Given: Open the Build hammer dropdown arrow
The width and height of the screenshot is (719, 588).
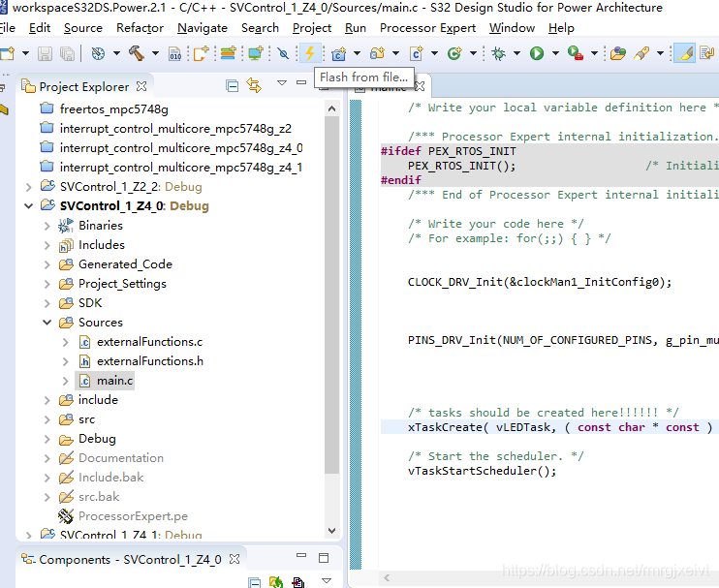Looking at the screenshot, I should tap(155, 53).
